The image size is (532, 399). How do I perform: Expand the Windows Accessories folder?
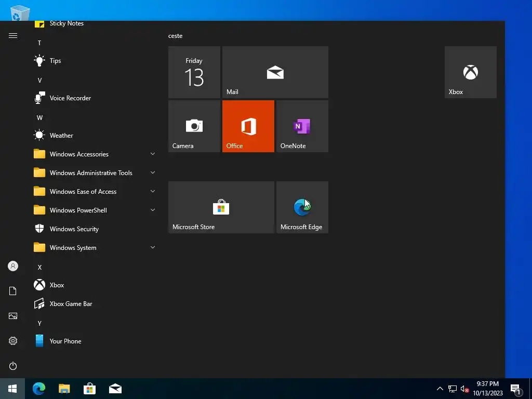tap(95, 154)
